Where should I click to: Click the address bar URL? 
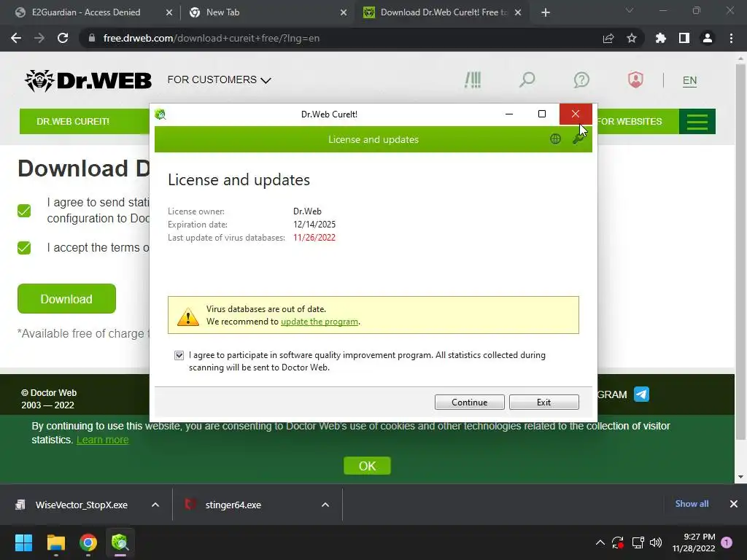[x=211, y=38]
